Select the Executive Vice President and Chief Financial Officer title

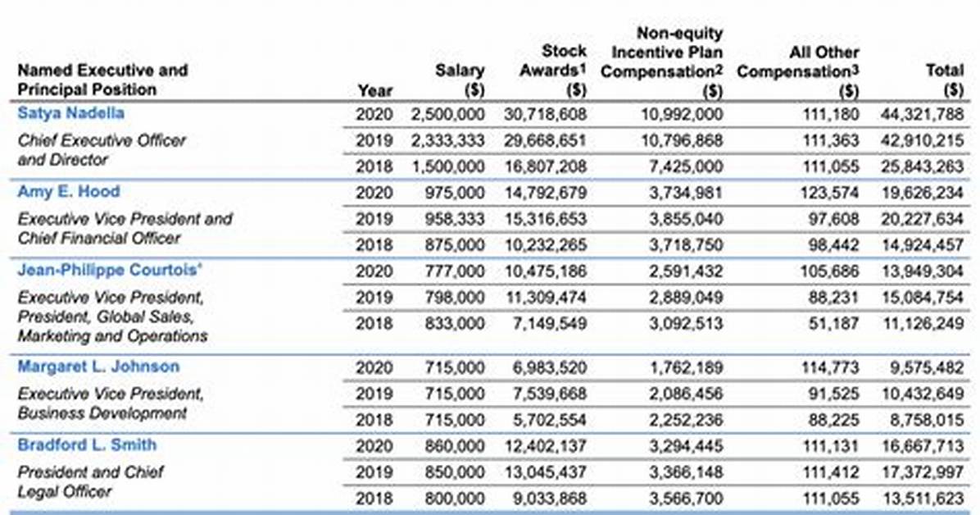pos(125,229)
